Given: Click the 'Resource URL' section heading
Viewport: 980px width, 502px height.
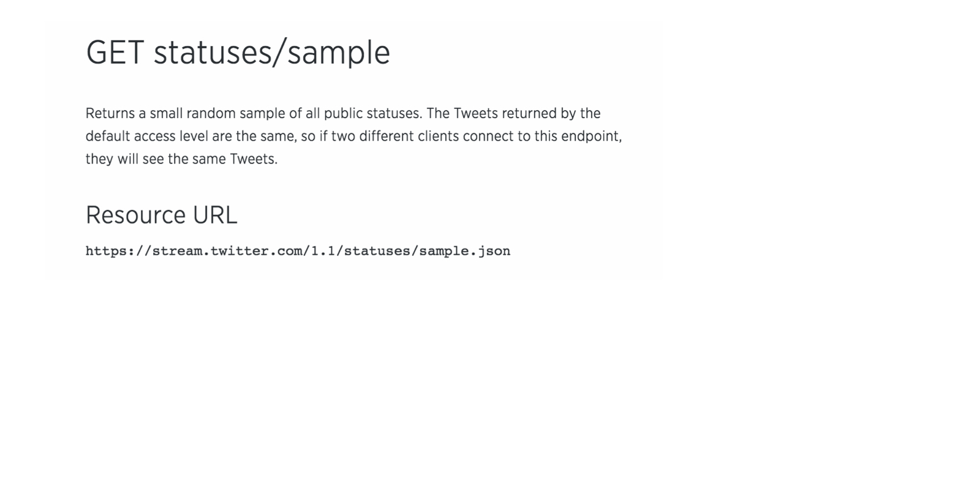Looking at the screenshot, I should 161,215.
